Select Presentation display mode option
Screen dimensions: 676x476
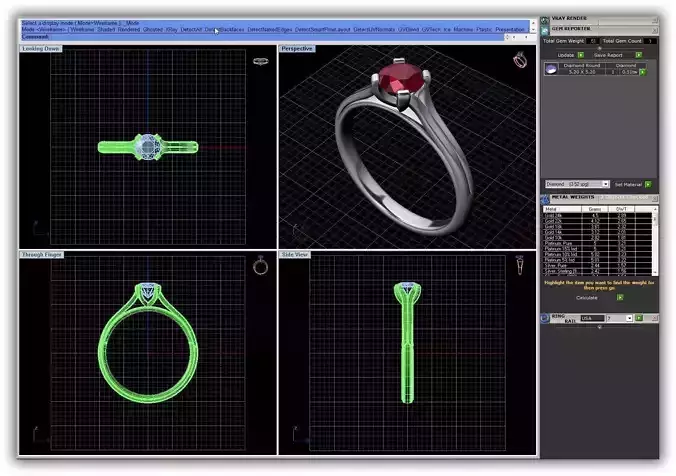[x=510, y=30]
